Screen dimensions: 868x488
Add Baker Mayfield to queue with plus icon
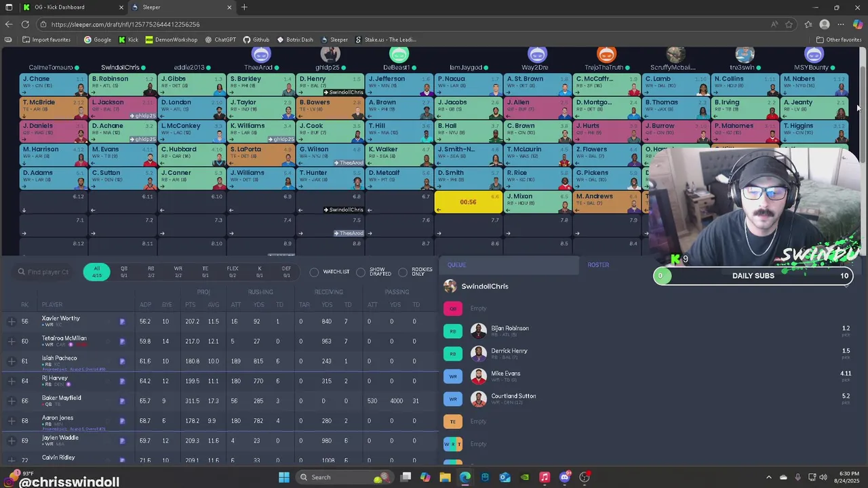coord(12,401)
